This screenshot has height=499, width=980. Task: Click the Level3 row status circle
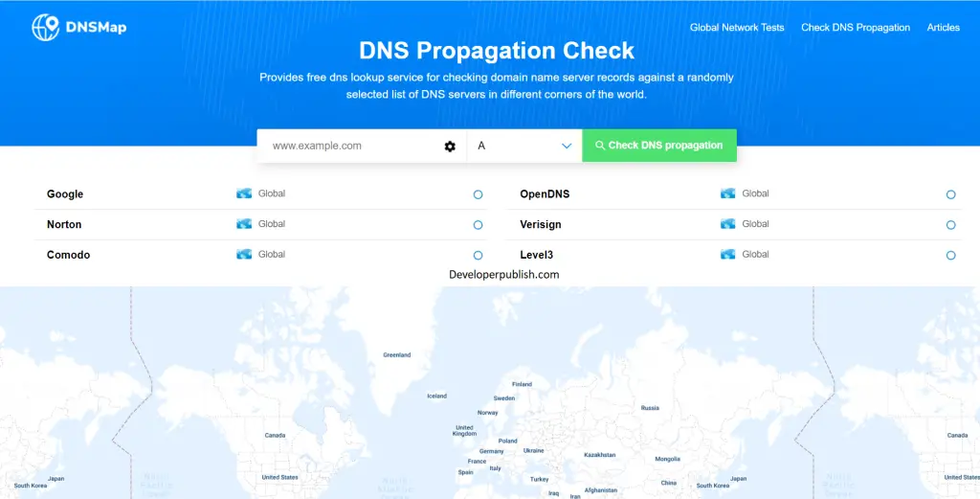pyautogui.click(x=950, y=255)
